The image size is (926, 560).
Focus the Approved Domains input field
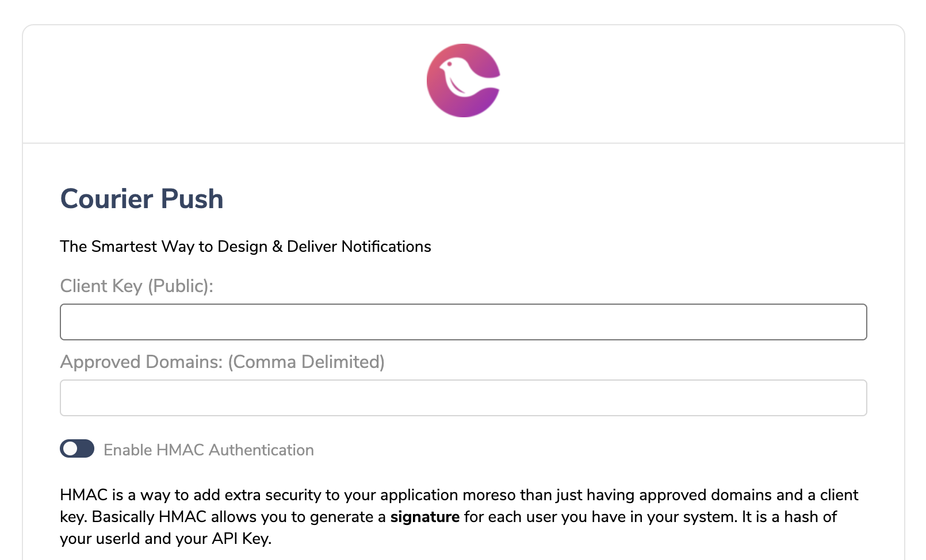464,398
